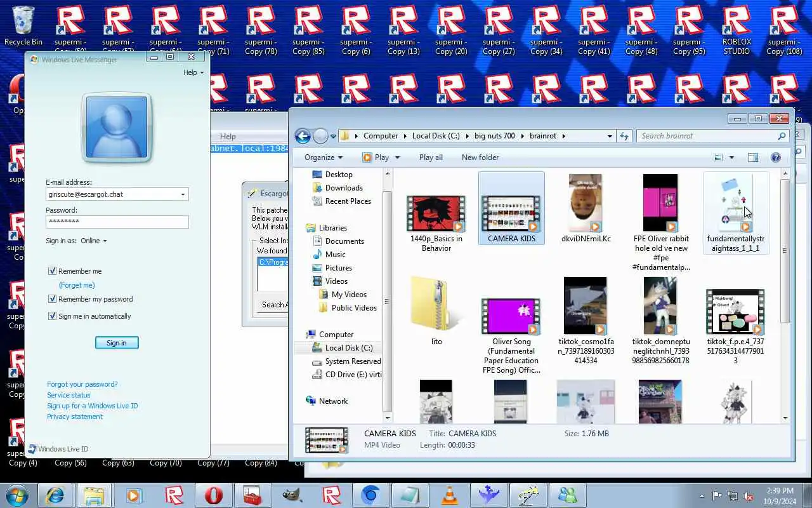
Task: Disable Sign me in automatically
Action: (x=52, y=316)
